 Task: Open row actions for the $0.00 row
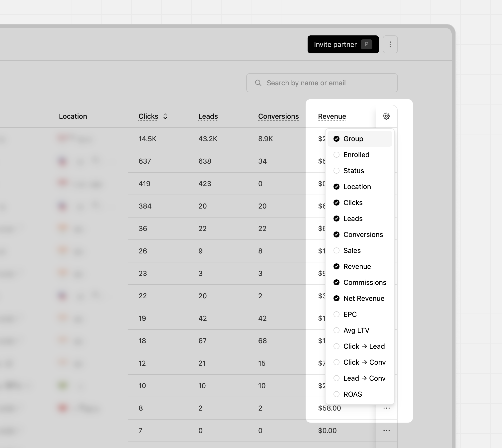tap(386, 431)
